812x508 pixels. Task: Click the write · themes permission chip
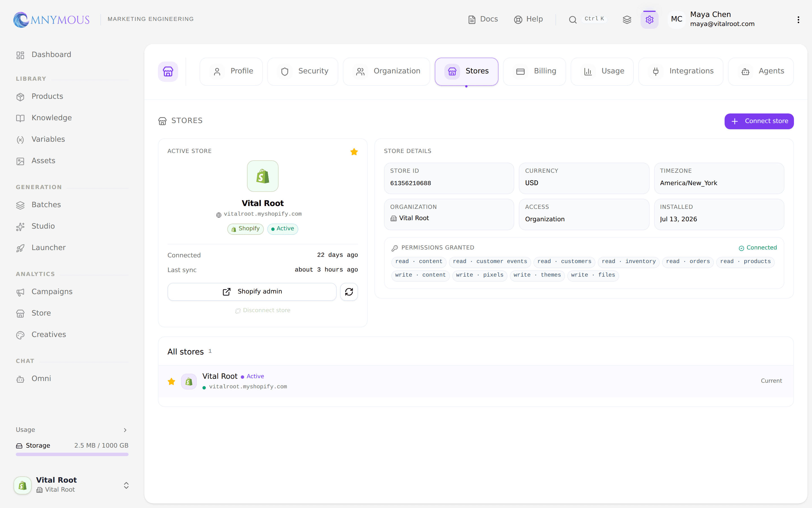tap(537, 275)
